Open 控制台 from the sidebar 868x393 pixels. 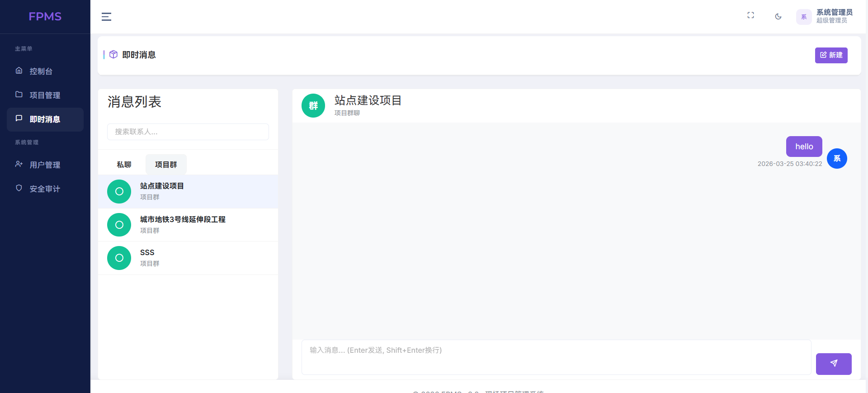coord(41,71)
